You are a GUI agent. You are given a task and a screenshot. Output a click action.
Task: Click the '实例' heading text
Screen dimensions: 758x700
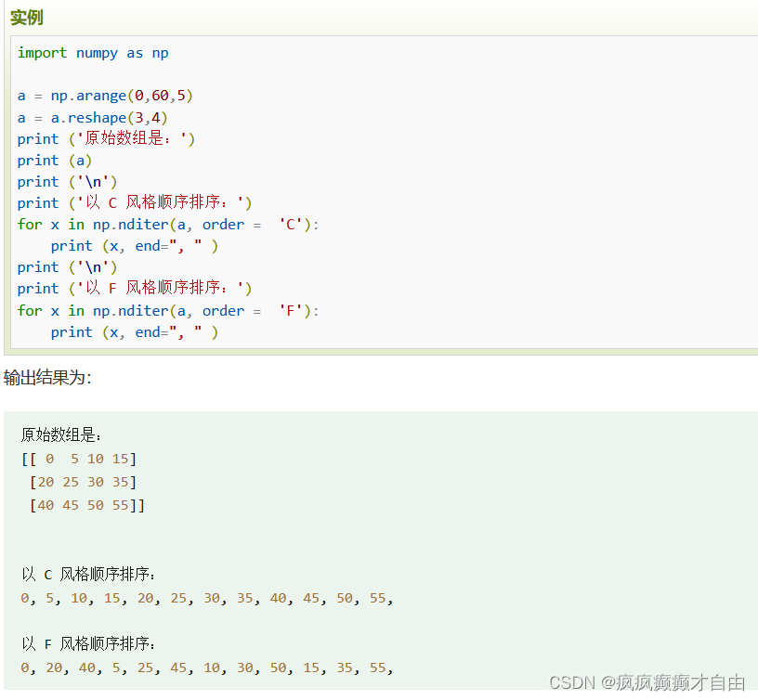[27, 18]
